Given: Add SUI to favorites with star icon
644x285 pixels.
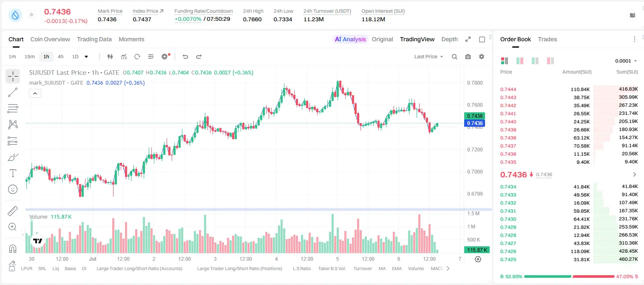Looking at the screenshot, I should point(31,15).
